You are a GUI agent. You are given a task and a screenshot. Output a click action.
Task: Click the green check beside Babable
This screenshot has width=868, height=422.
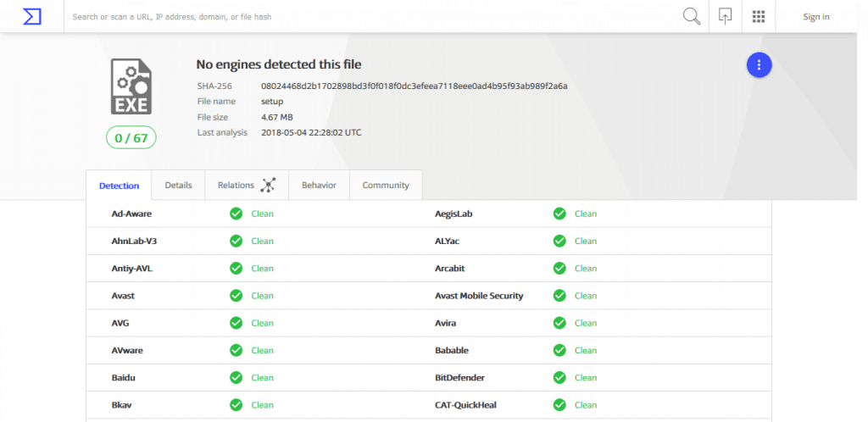coord(559,350)
